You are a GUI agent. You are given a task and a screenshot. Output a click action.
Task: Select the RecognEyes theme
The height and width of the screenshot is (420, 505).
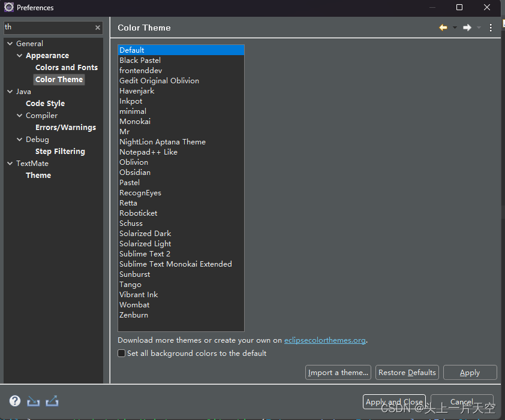pyautogui.click(x=181, y=193)
